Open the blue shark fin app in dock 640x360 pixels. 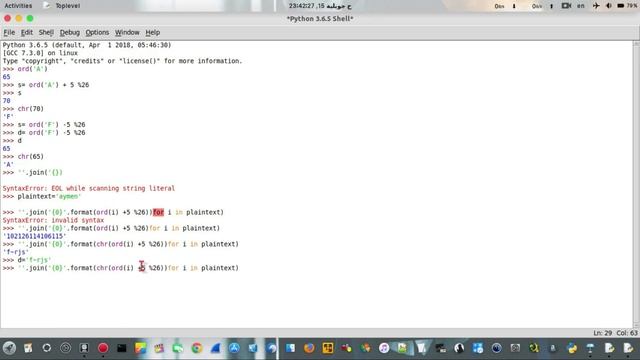tap(216, 348)
